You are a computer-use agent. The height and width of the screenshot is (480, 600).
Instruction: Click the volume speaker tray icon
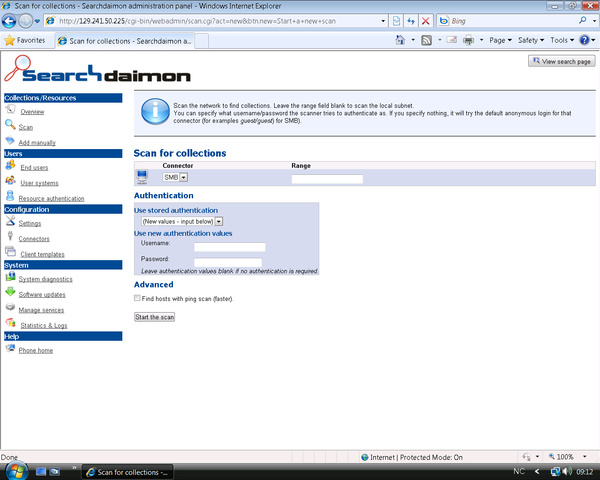click(567, 472)
